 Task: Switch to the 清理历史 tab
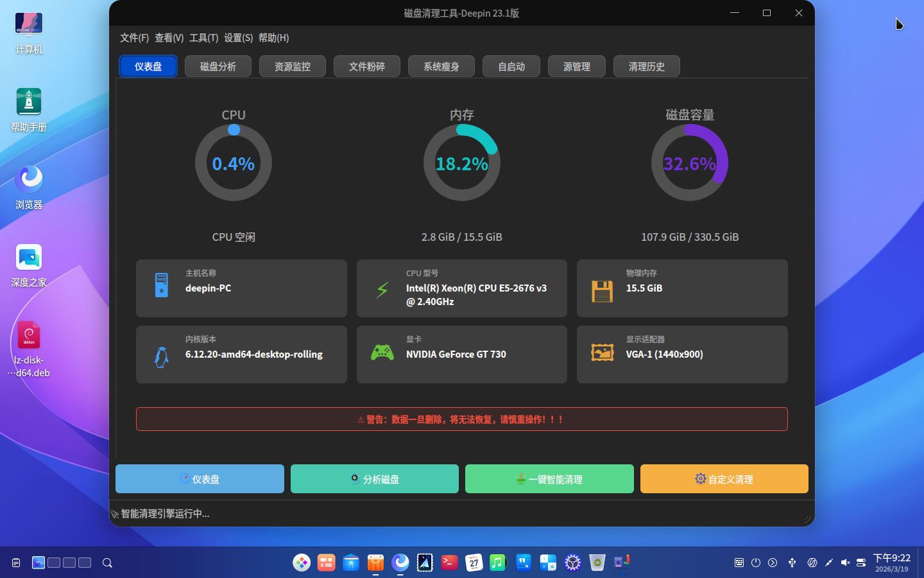tap(647, 66)
